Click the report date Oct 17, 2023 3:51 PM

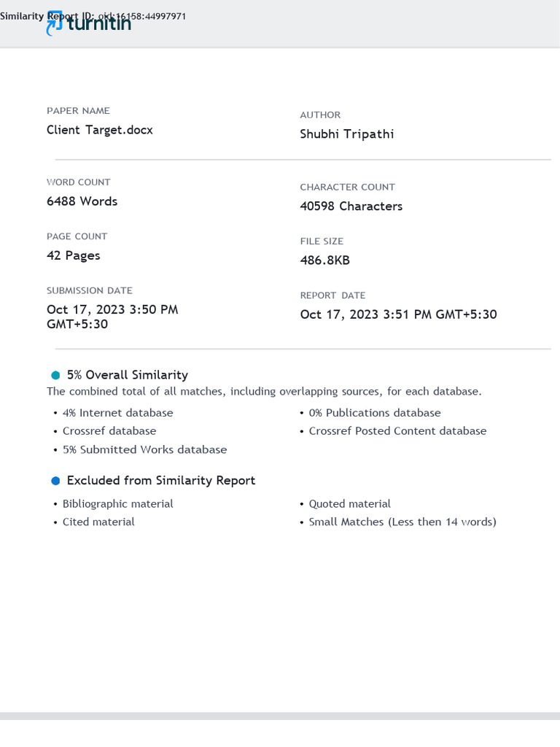[399, 314]
